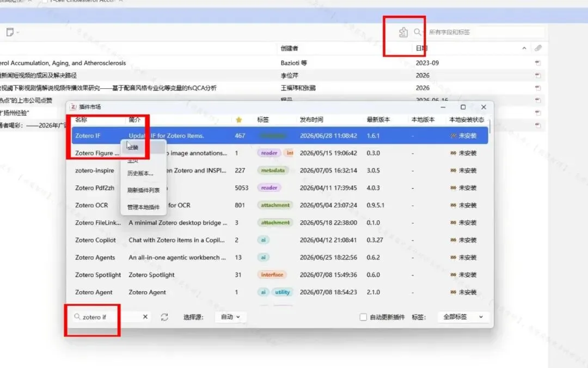Choose 主页 from the context menu
This screenshot has height=368, width=588.
(133, 161)
